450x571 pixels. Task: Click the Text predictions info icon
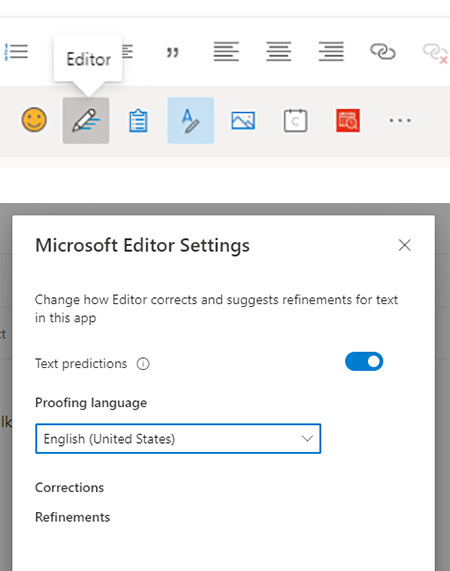click(x=143, y=364)
